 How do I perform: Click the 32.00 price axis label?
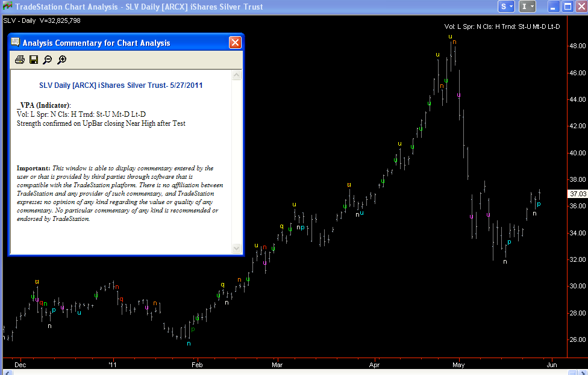point(578,259)
